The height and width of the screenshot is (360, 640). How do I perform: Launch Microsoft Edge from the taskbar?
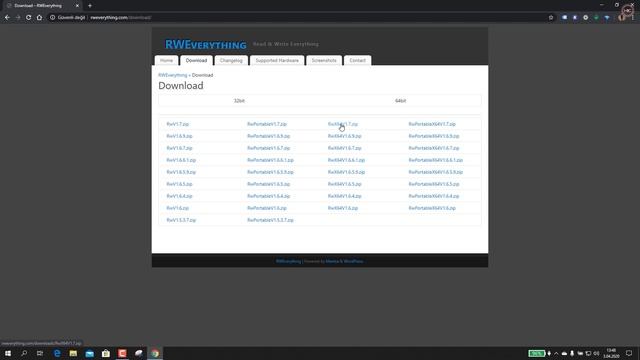(x=57, y=353)
